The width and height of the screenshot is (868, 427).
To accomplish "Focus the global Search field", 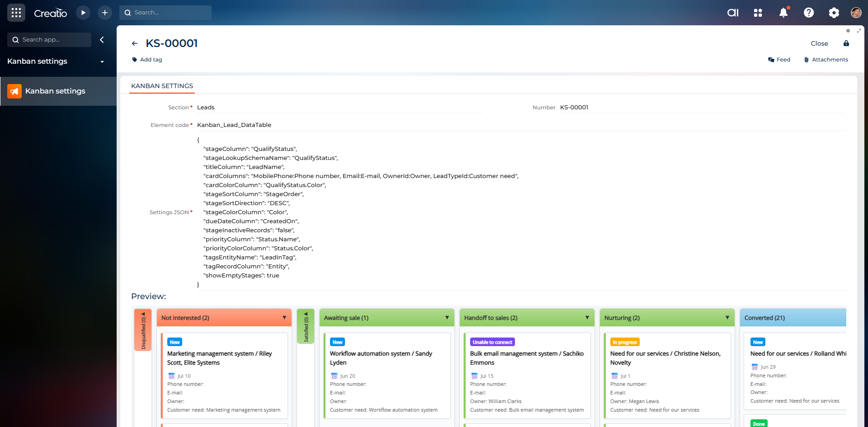I will pyautogui.click(x=165, y=13).
